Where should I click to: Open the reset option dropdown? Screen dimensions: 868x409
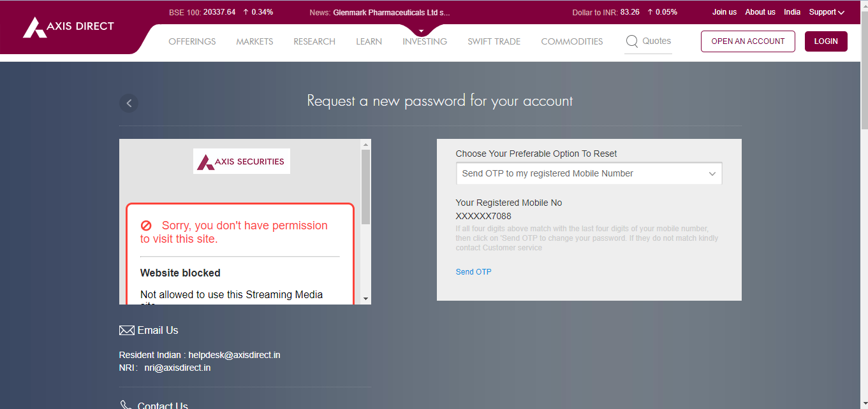(x=589, y=173)
